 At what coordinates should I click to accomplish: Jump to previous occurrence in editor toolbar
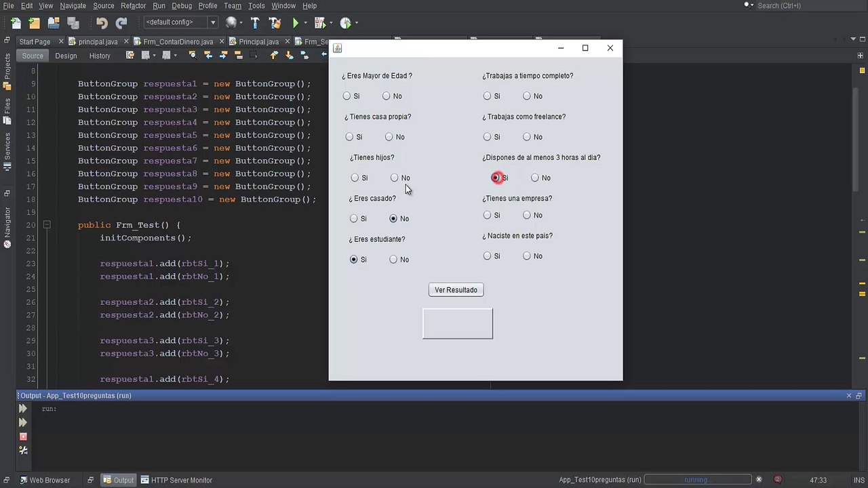click(x=208, y=56)
